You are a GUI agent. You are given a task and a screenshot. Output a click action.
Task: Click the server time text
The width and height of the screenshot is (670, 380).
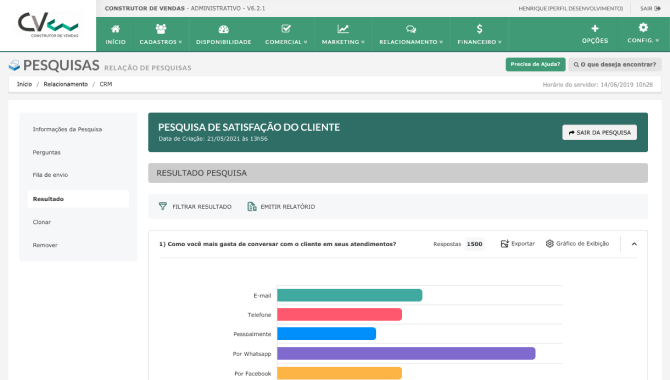[597, 85]
